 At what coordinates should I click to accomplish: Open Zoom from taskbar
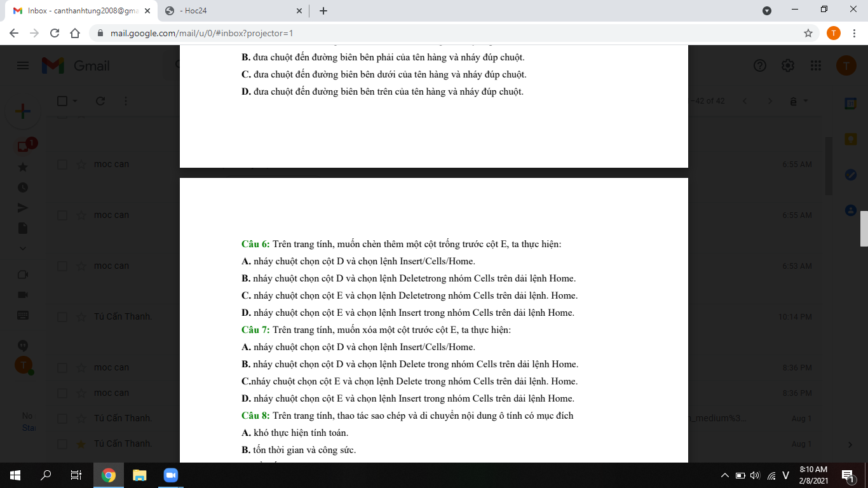[170, 475]
